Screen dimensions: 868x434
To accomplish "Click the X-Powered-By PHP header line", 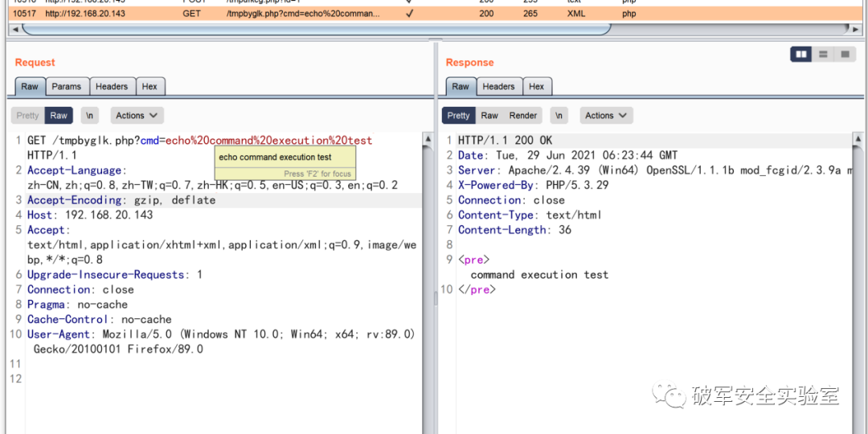I will pos(533,186).
